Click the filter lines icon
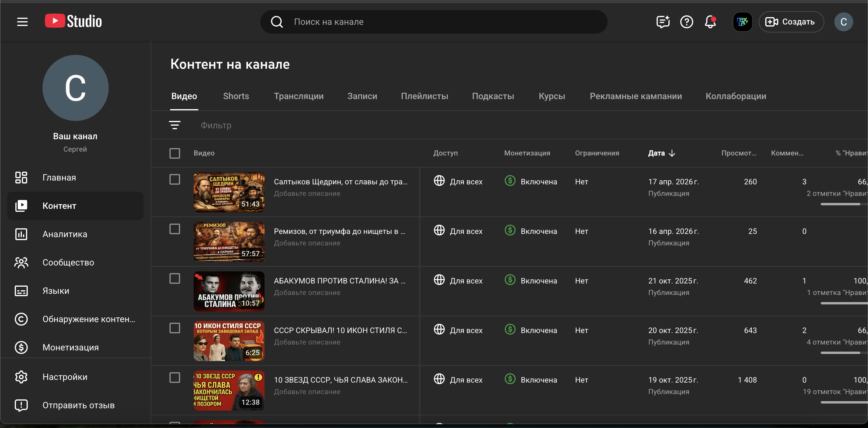Viewport: 868px width, 428px height. pyautogui.click(x=174, y=125)
